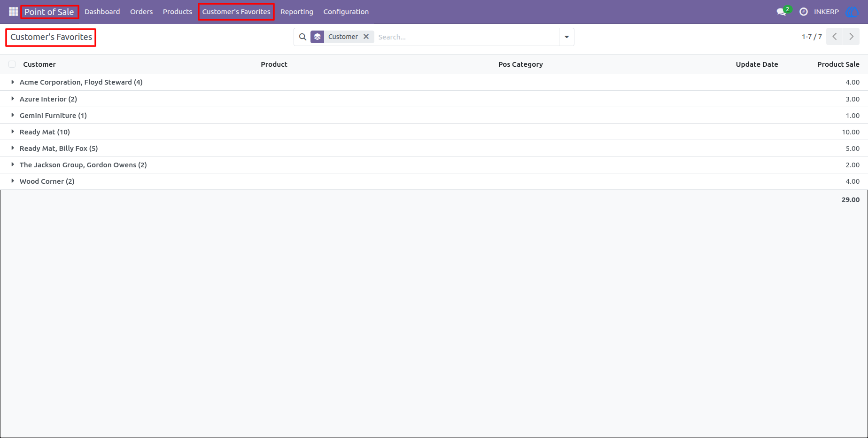This screenshot has height=438, width=868.
Task: Click the Customer group-by layers icon
Action: pyautogui.click(x=318, y=37)
